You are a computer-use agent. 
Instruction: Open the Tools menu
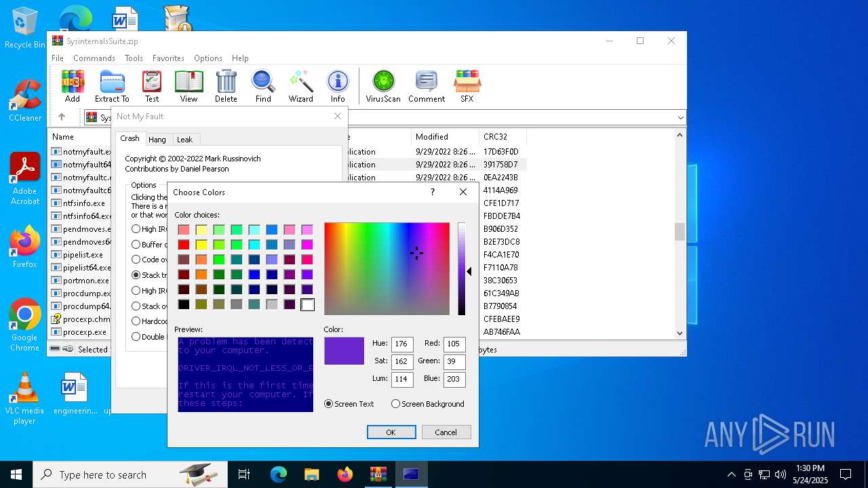click(134, 58)
